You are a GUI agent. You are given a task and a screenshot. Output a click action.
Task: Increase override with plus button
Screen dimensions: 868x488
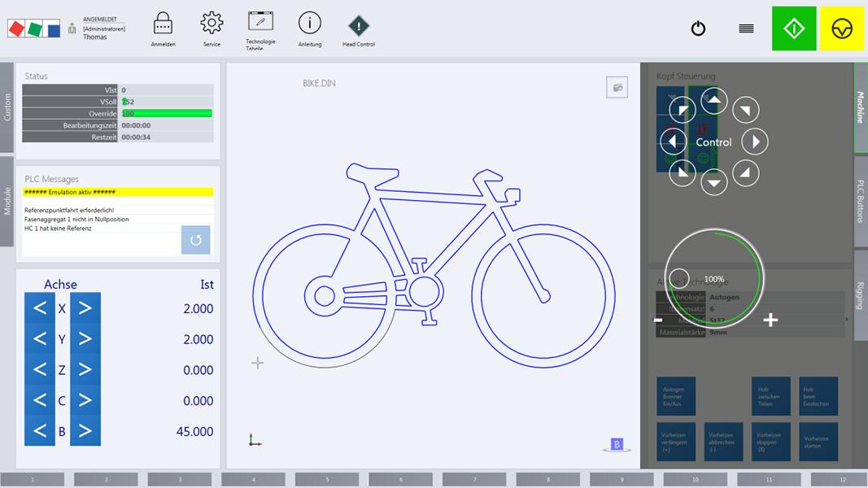(770, 320)
